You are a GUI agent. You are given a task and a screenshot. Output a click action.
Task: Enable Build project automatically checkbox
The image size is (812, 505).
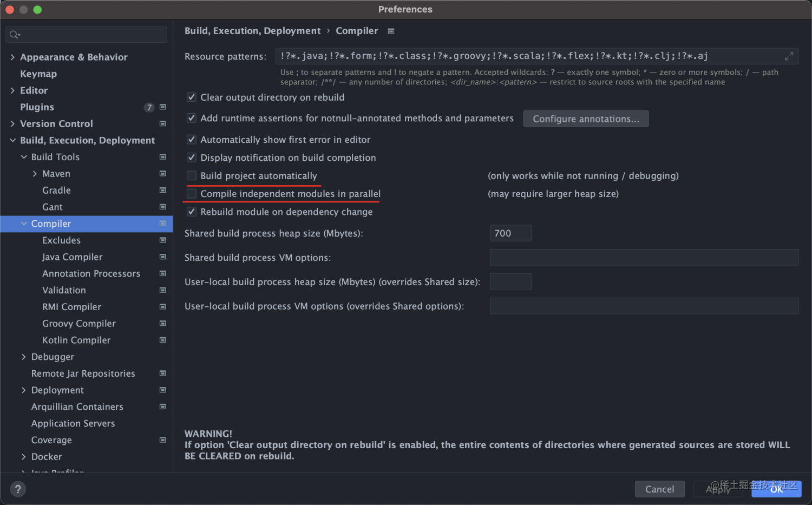(192, 176)
